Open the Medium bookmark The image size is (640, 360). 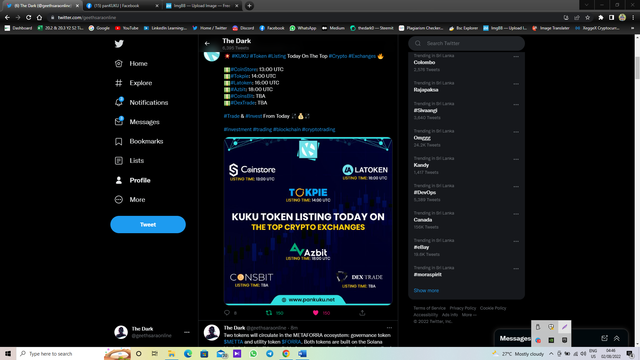tap(333, 28)
